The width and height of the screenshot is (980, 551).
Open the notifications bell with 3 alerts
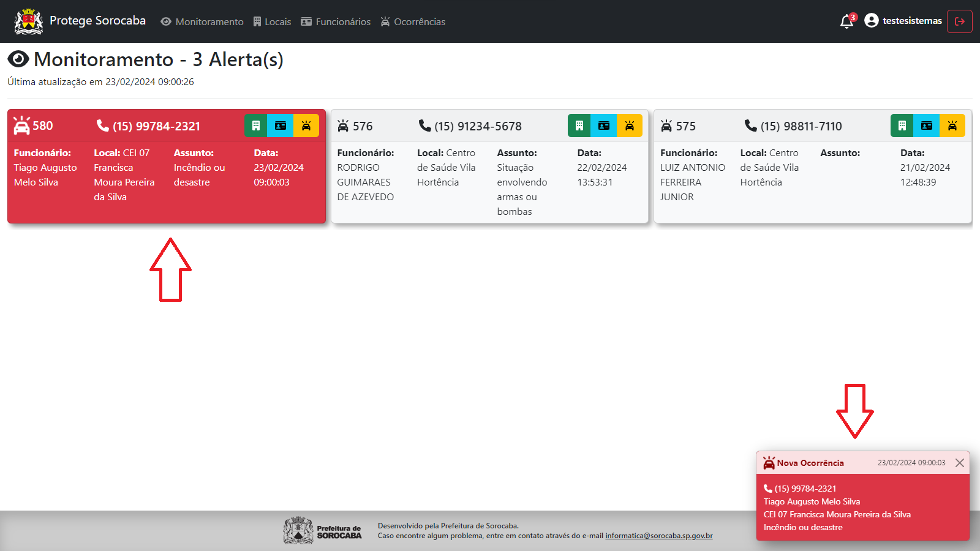(x=847, y=21)
